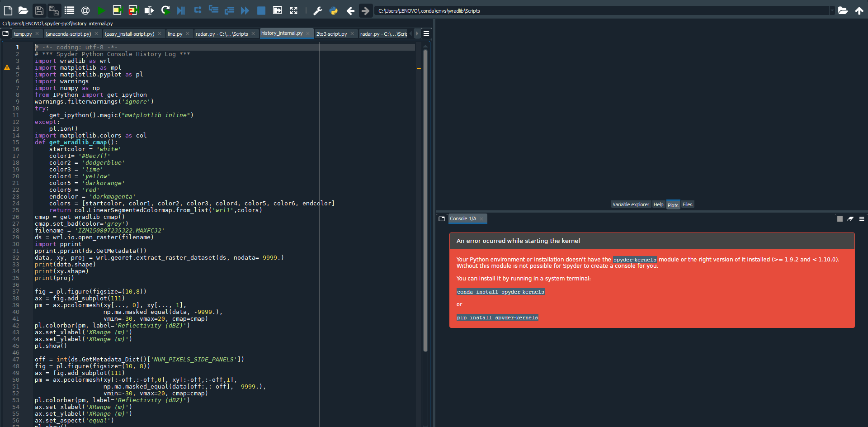This screenshot has height=427, width=868.
Task: Navigate forward with the arrow icon
Action: tap(366, 10)
